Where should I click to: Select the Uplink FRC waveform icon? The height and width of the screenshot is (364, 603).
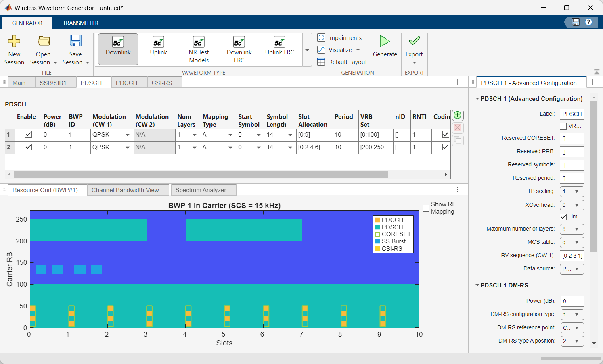pos(279,42)
